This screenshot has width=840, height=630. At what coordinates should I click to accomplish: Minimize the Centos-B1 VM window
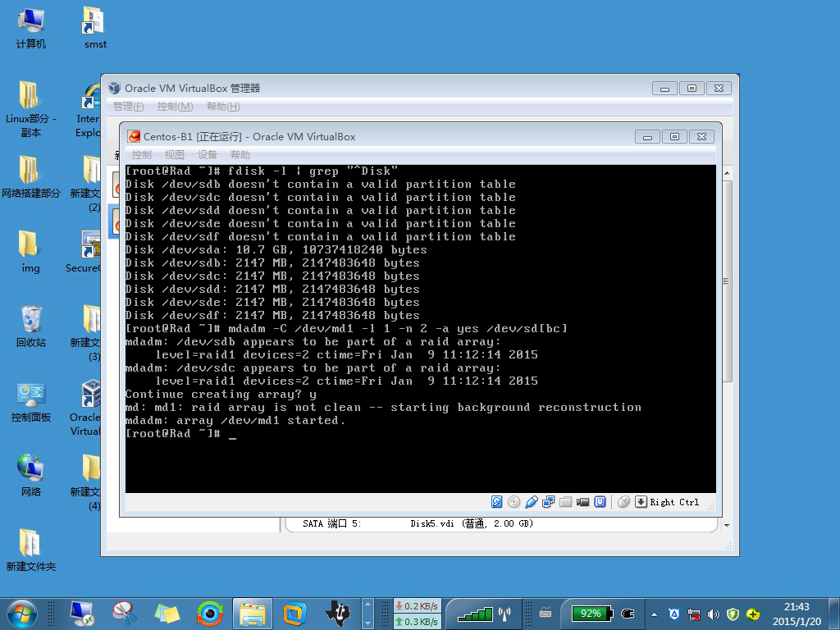(647, 137)
